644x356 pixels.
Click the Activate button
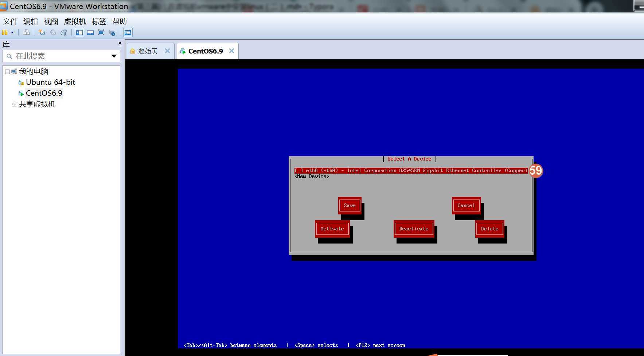pos(332,229)
